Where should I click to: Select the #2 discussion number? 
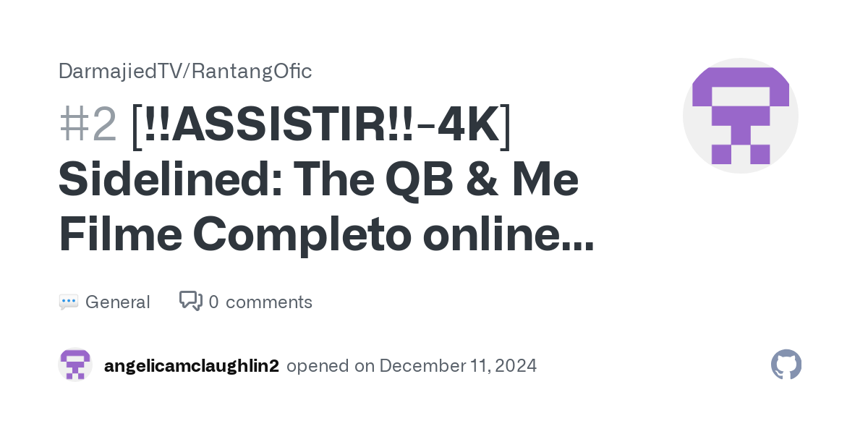[88, 124]
